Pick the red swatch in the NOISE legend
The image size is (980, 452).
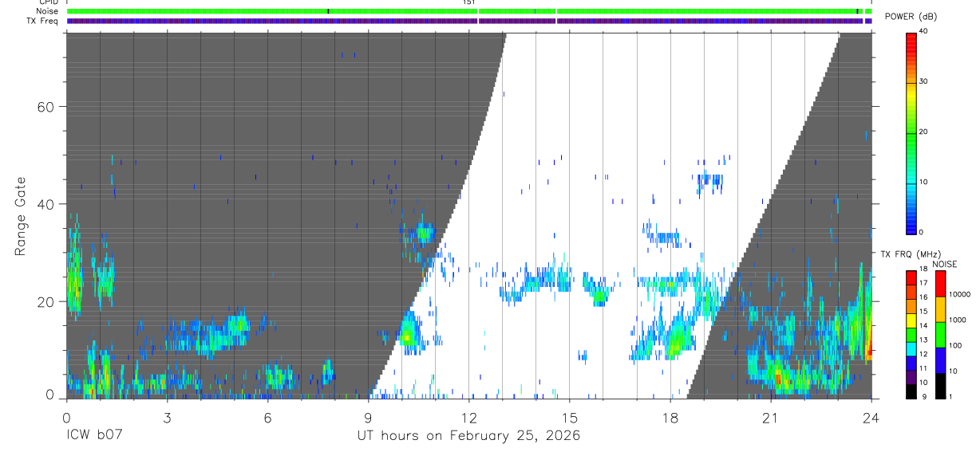(940, 284)
